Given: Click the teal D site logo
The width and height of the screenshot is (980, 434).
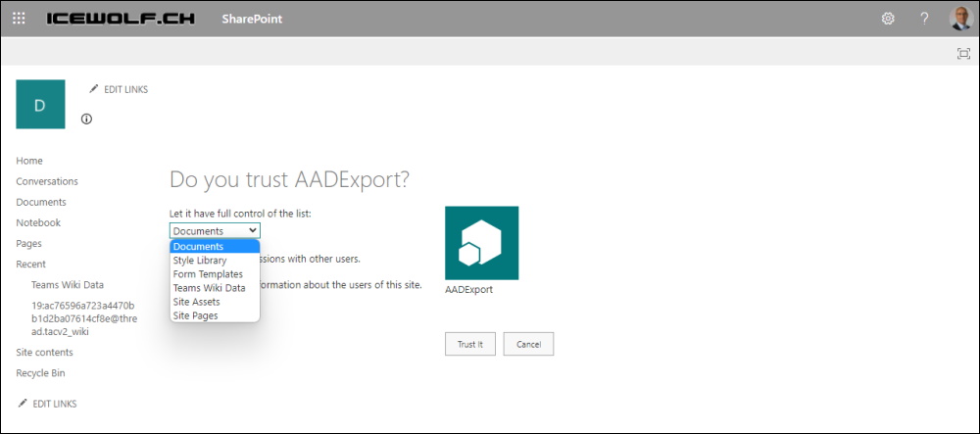Looking at the screenshot, I should tap(40, 104).
